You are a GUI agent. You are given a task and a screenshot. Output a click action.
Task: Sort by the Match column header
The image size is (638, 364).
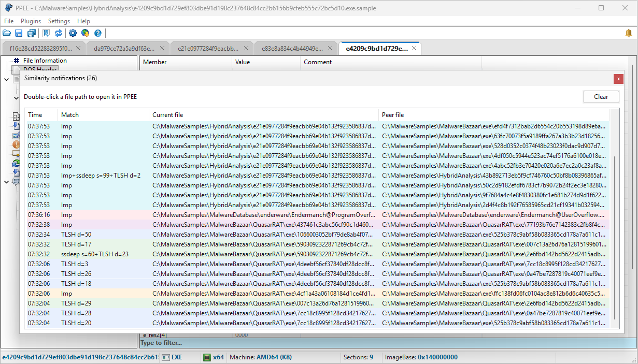[103, 115]
